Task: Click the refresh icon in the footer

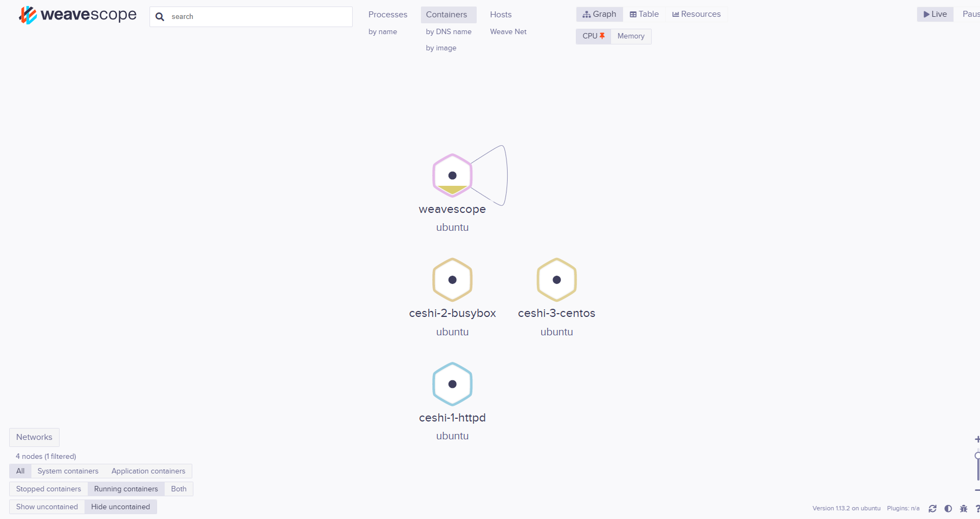Action: (x=932, y=509)
